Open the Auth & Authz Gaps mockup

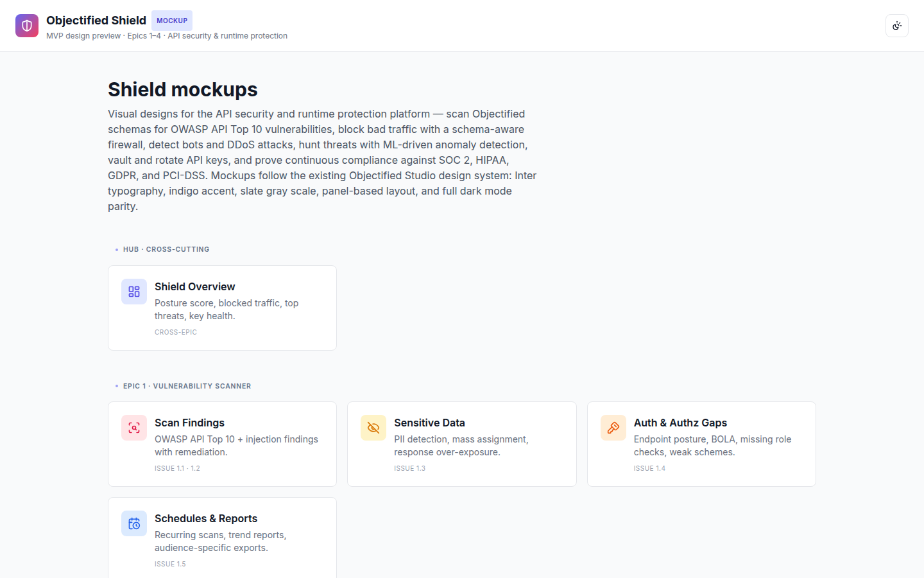(701, 444)
